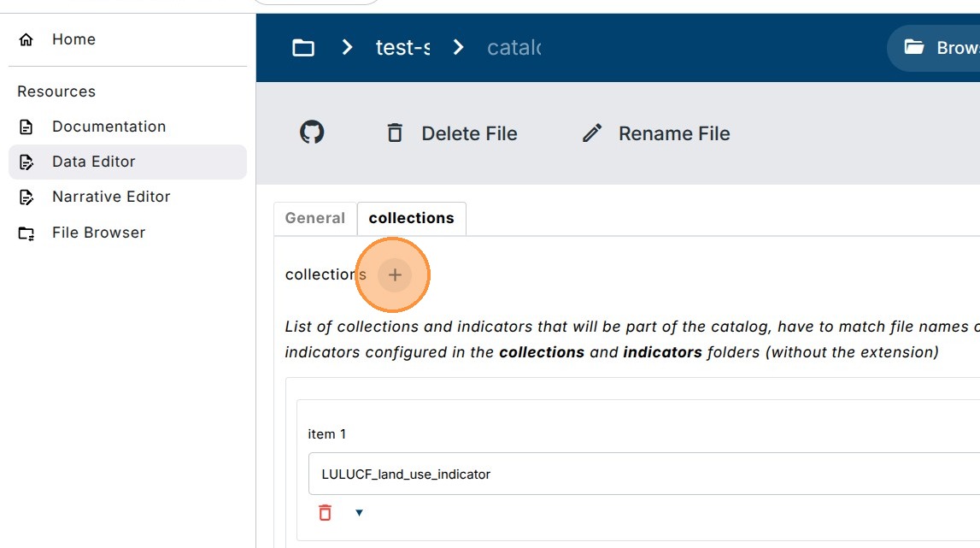Click the down arrow below item 1
Image resolution: width=980 pixels, height=548 pixels.
[x=359, y=513]
